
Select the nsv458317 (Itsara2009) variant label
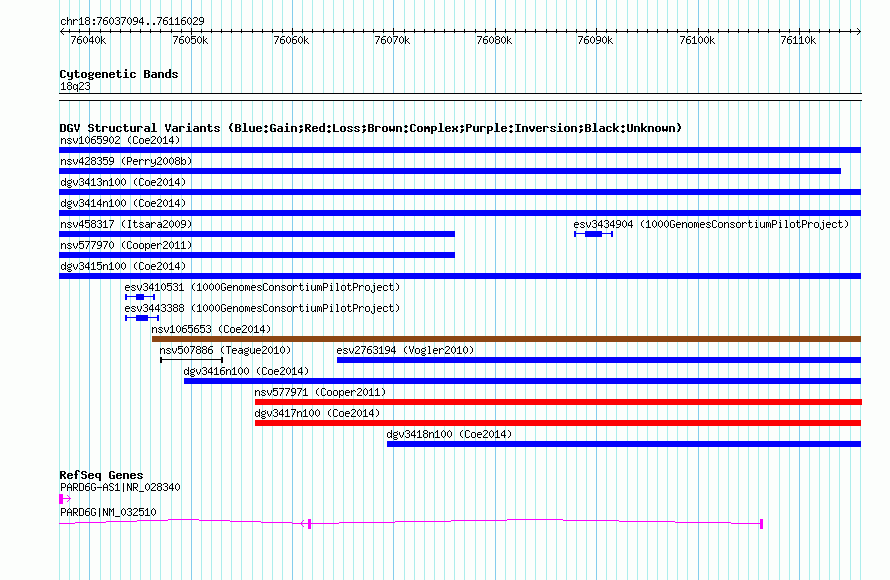coord(126,224)
